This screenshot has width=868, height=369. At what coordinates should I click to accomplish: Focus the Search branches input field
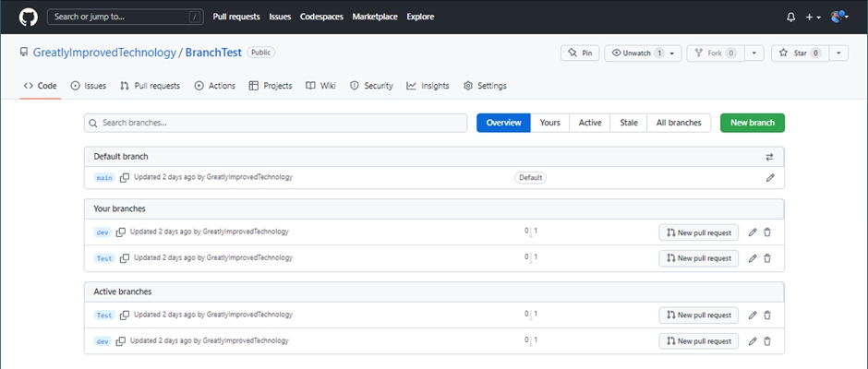(275, 123)
